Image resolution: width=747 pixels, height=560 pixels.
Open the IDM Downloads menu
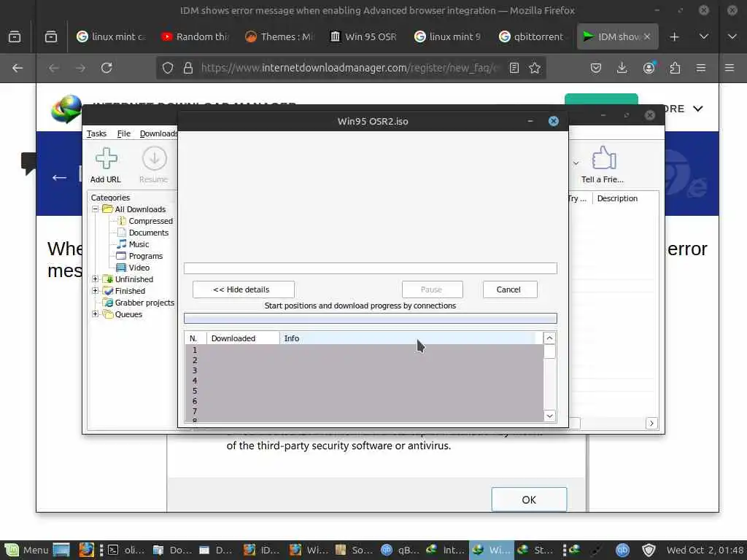[x=158, y=134]
